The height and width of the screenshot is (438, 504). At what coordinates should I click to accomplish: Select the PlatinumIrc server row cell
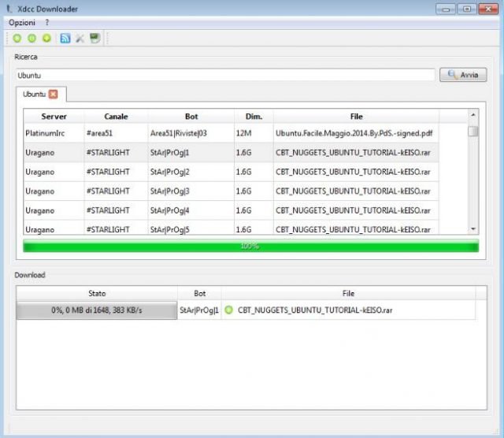[54, 133]
